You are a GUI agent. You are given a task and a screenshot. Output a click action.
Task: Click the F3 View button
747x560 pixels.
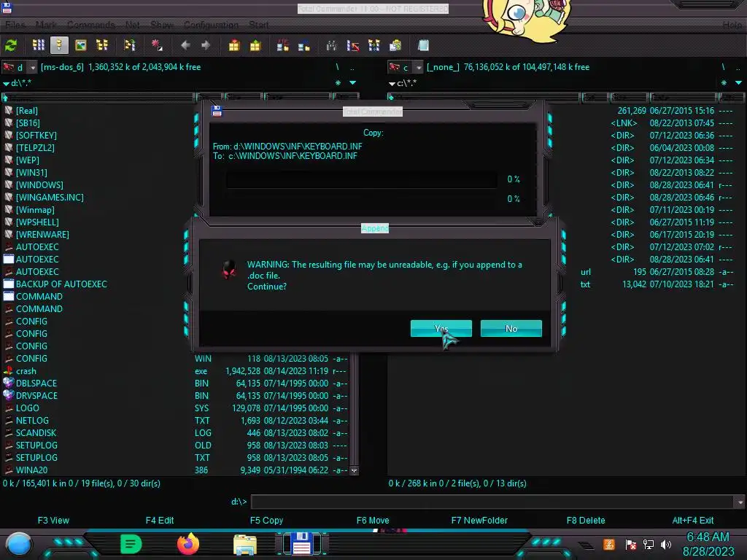pos(53,521)
